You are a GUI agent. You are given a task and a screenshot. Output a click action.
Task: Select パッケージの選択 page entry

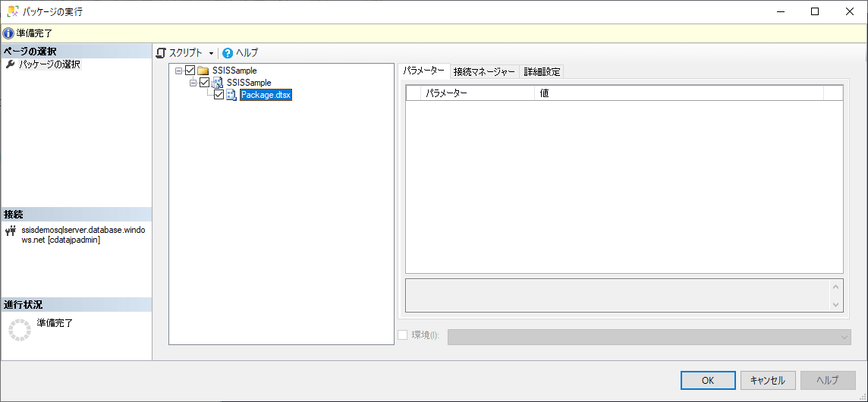point(50,64)
